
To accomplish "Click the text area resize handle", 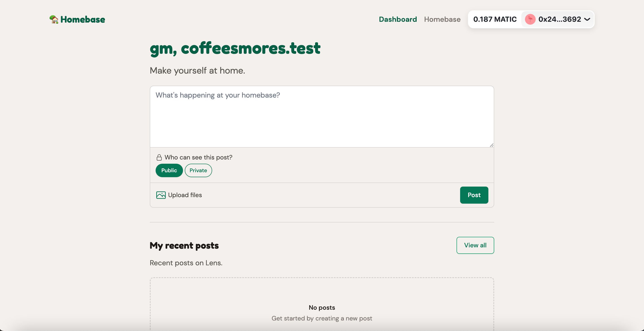I will [x=492, y=145].
